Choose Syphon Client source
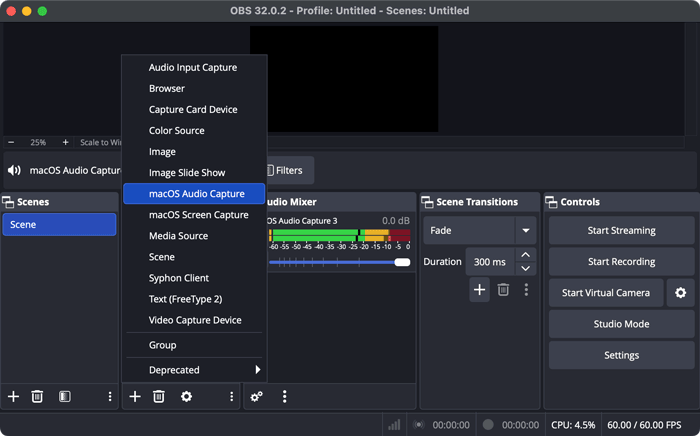This screenshot has width=700, height=436. 194,278
